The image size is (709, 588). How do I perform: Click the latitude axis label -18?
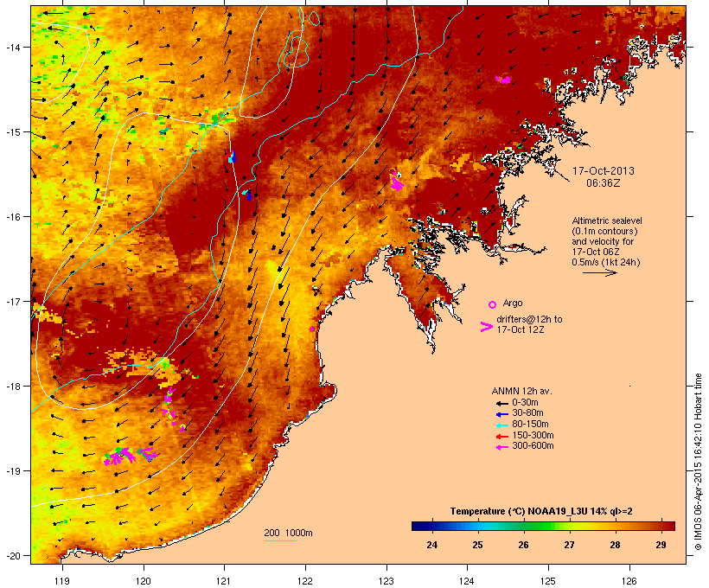click(12, 386)
